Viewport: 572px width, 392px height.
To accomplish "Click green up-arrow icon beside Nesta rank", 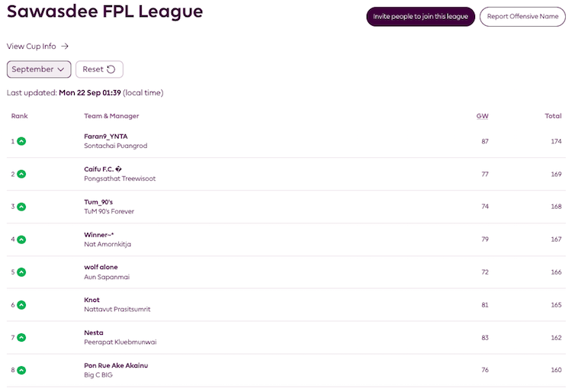I will tap(21, 338).
